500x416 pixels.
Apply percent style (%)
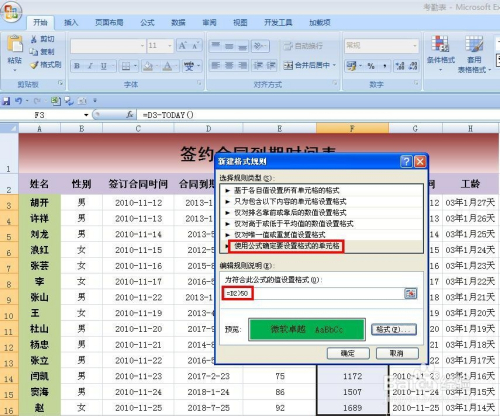pyautogui.click(x=371, y=66)
